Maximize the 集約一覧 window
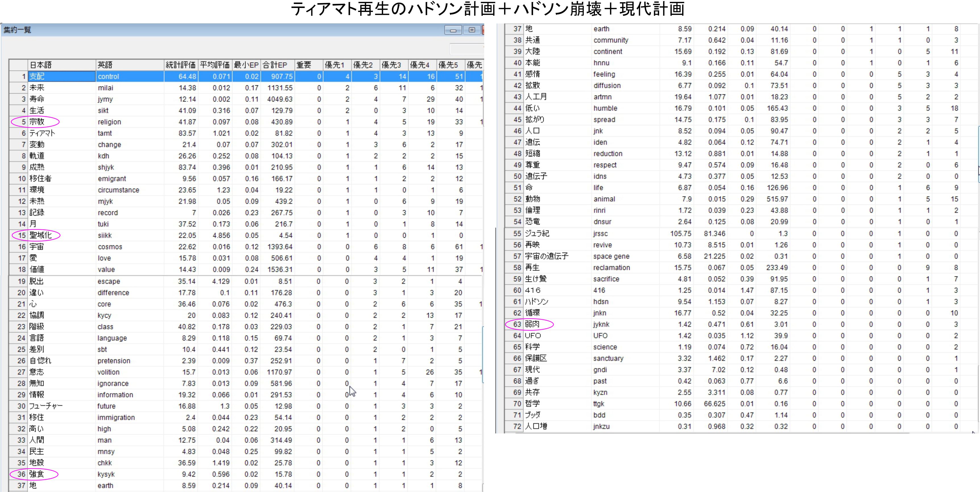Screen dimensions: 980x492 point(472,30)
